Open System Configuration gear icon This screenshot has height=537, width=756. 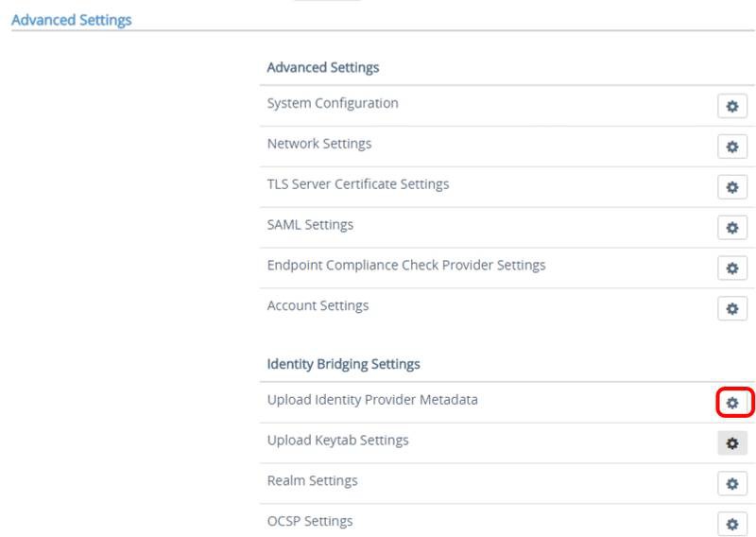point(731,106)
